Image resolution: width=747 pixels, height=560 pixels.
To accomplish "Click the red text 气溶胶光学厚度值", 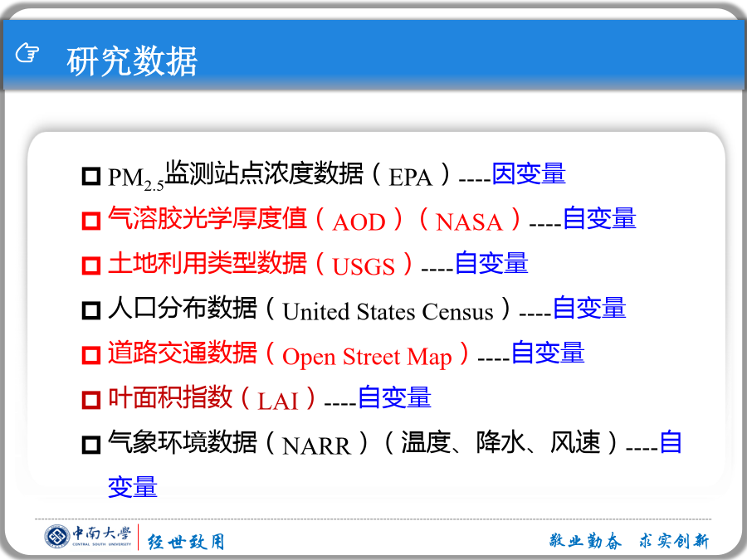I will point(207,218).
